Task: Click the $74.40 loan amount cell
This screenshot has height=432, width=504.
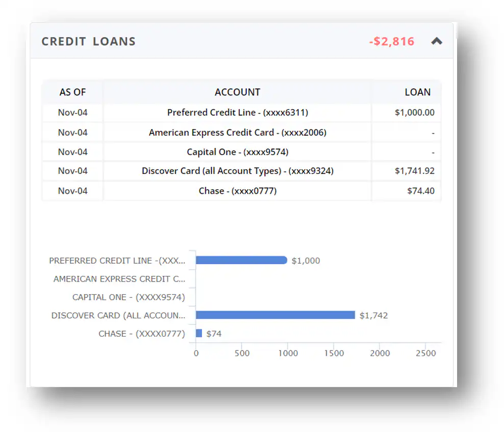Action: 420,191
